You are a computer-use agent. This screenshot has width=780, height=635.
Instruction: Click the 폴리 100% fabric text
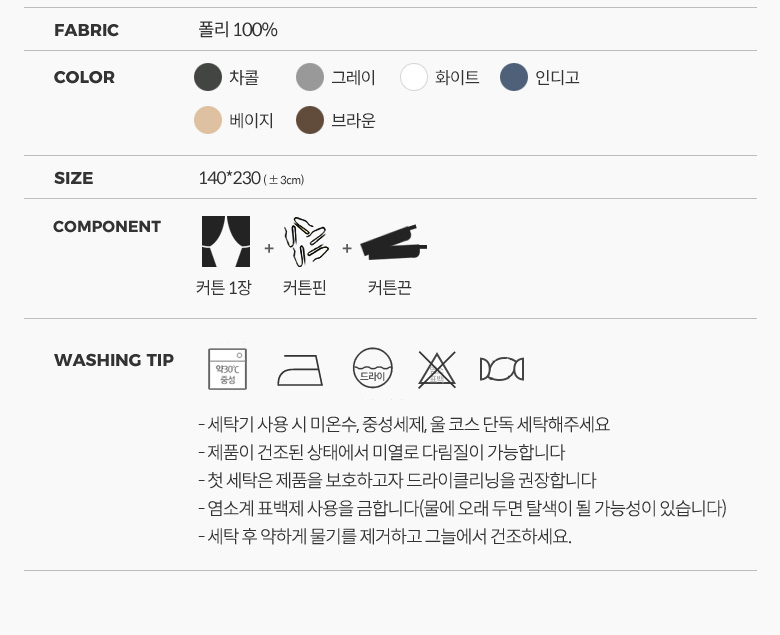pyautogui.click(x=238, y=30)
